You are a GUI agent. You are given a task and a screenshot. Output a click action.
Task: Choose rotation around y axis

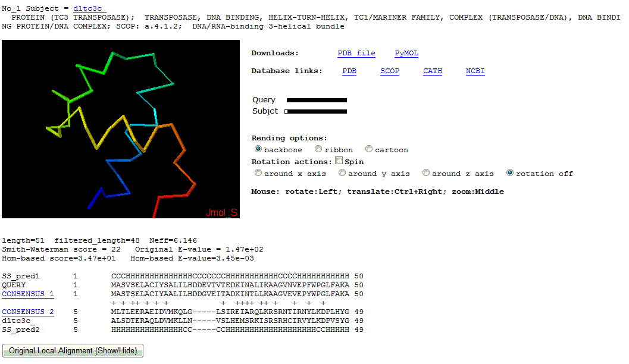[342, 173]
